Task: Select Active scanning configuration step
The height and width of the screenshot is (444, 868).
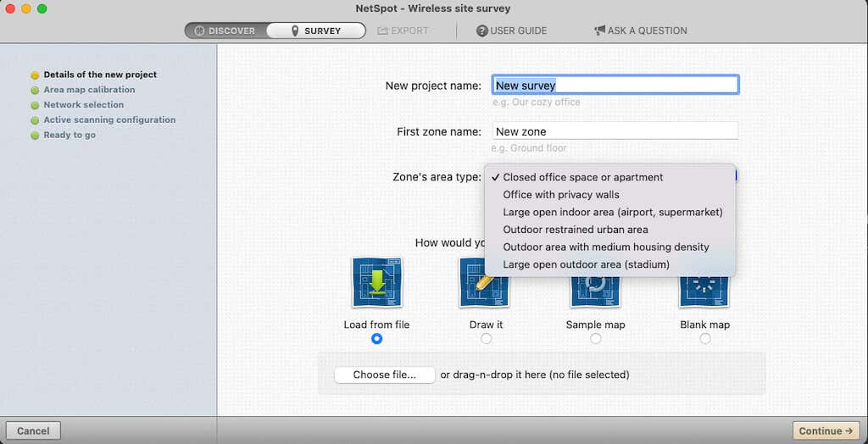Action: click(x=109, y=119)
